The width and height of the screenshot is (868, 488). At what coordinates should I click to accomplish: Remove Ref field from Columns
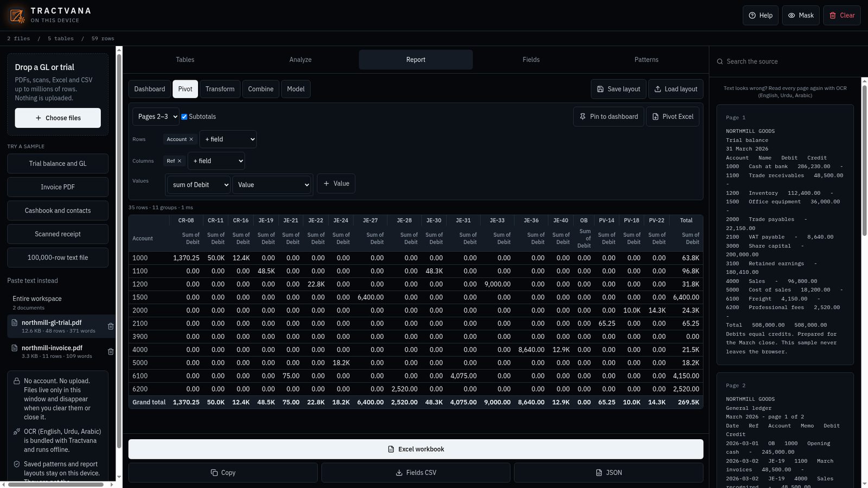180,161
